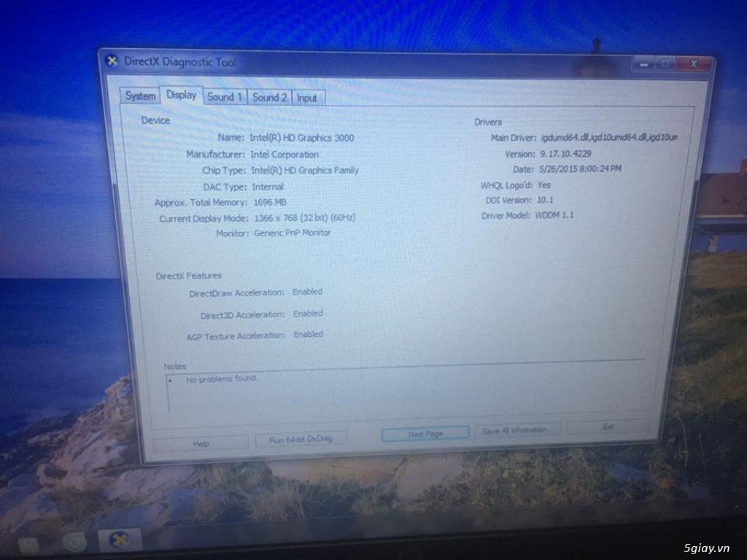Click chip type "Intel(R) HD Graphics Family"
The height and width of the screenshot is (560, 747).
pyautogui.click(x=305, y=170)
